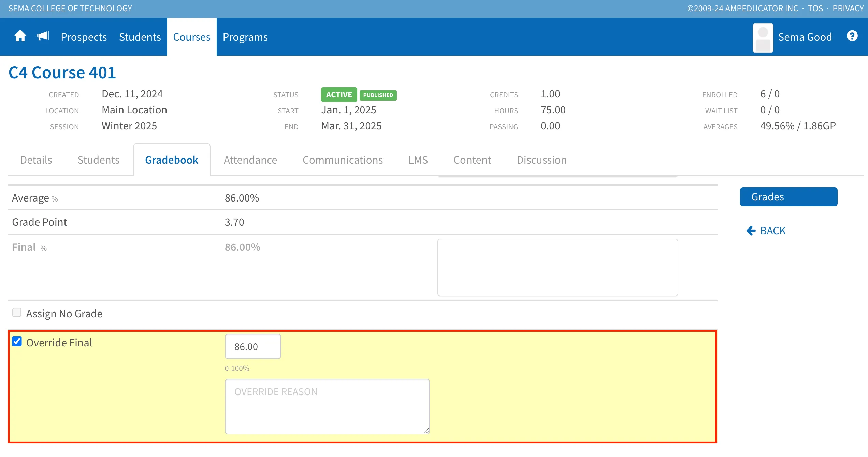Switch to the course Students tab
This screenshot has height=457, width=868.
point(99,160)
